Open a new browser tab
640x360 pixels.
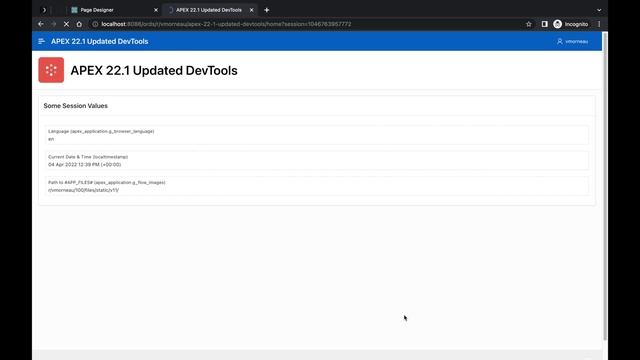(267, 10)
